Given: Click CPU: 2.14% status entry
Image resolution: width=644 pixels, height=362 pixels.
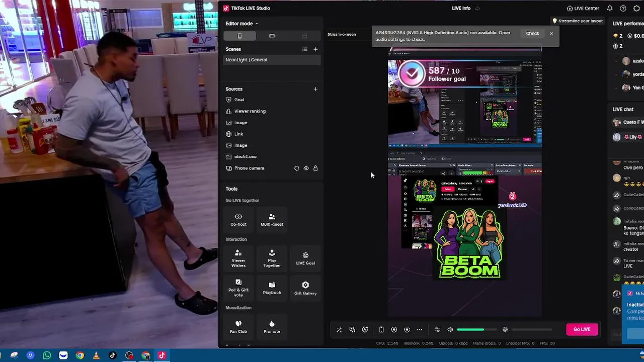Looking at the screenshot, I should 387,343.
